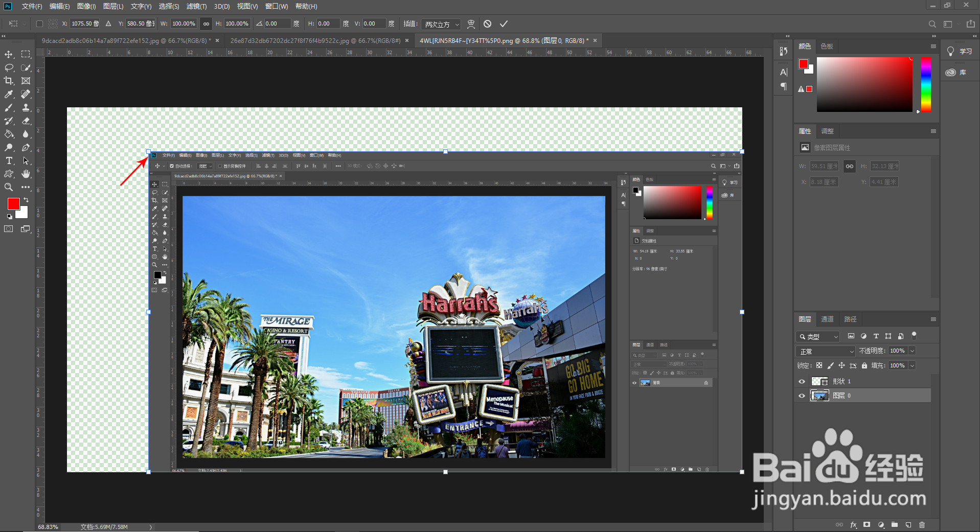
Task: Select the Healing Brush tool
Action: point(26,94)
